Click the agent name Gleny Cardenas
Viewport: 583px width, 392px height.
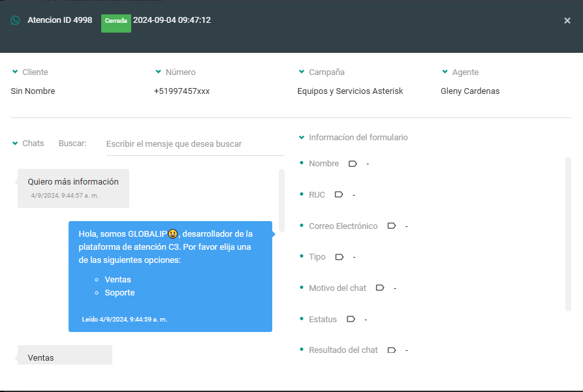click(470, 91)
